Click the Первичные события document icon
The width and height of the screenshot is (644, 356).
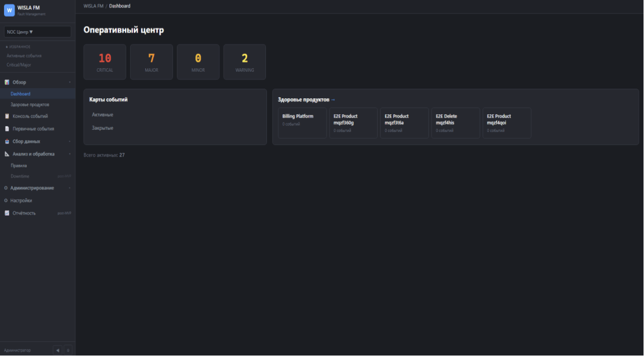7,129
